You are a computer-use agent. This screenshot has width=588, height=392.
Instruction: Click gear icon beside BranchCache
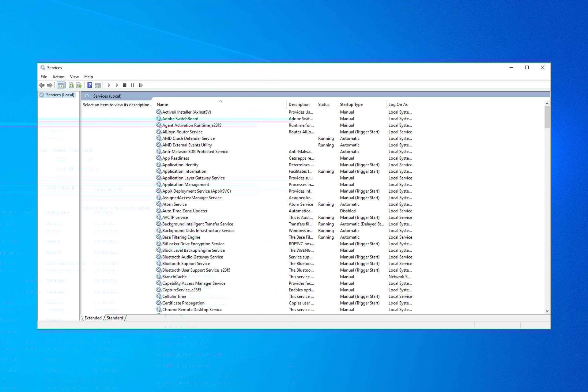[x=159, y=276]
